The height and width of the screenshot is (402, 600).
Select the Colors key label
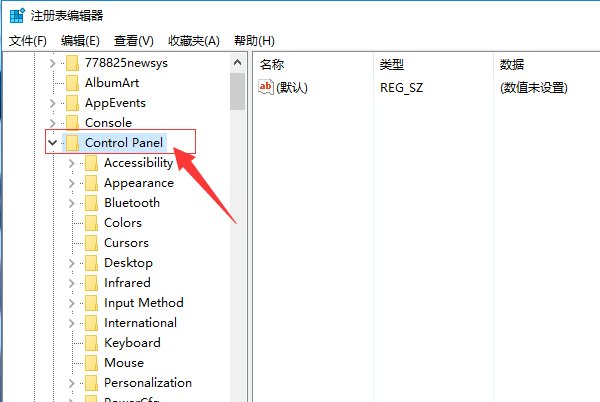point(123,223)
